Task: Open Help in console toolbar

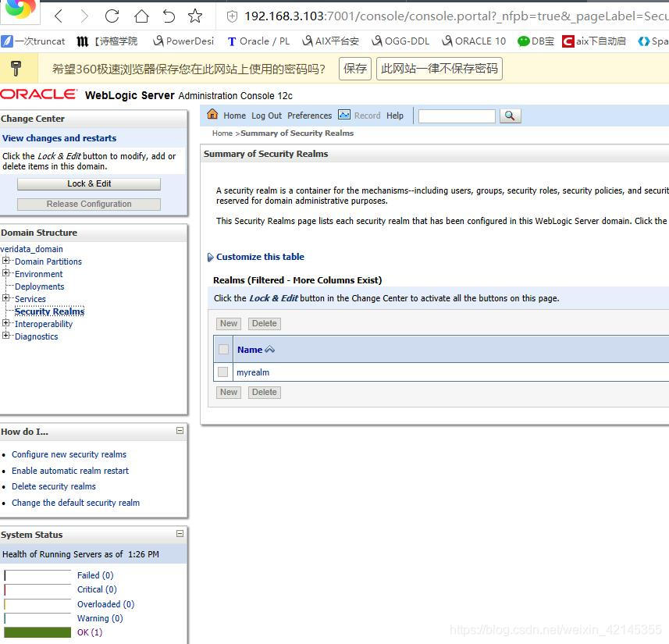Action: click(395, 116)
